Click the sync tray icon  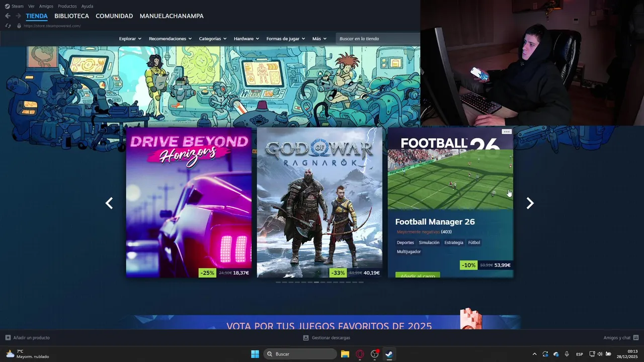(545, 354)
